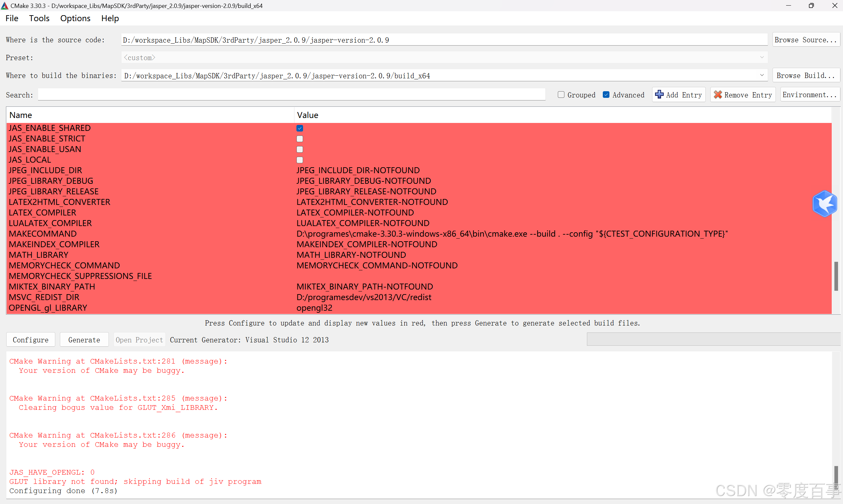This screenshot has width=843, height=504.
Task: Open the Options menu
Action: [x=75, y=18]
